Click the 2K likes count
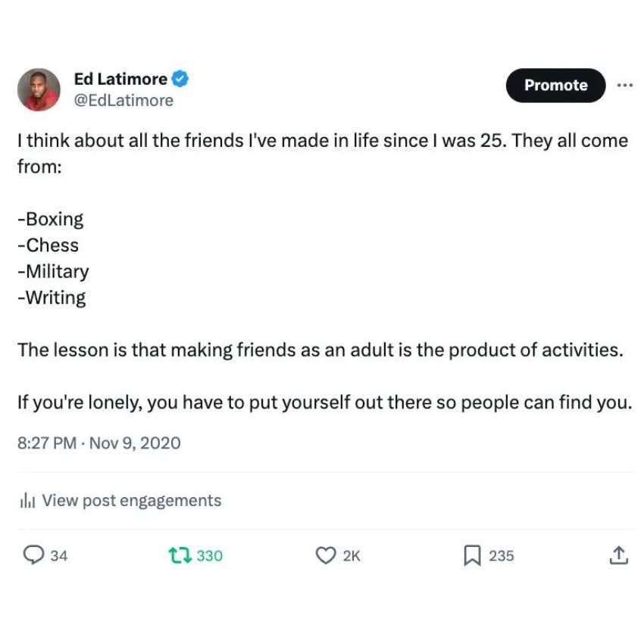The image size is (644, 644). click(x=352, y=556)
